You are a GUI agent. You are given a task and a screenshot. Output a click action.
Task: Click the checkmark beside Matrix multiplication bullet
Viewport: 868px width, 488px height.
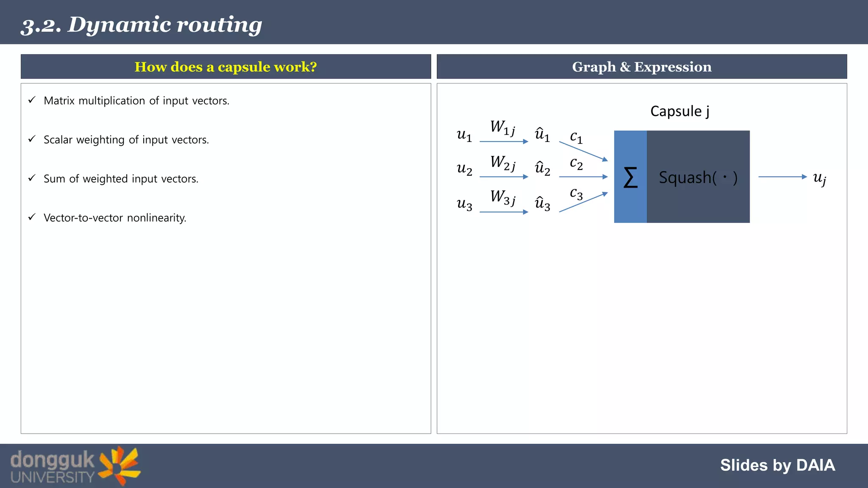[32, 100]
